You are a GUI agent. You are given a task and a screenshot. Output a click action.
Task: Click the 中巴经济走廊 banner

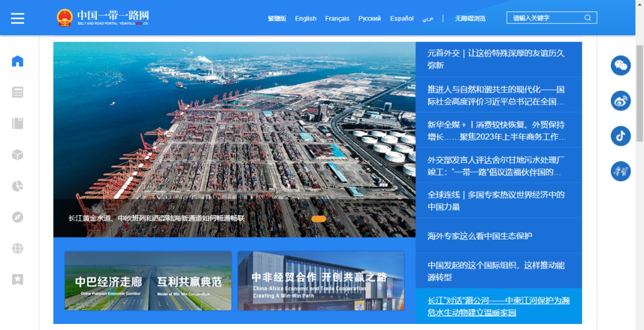coord(148,281)
